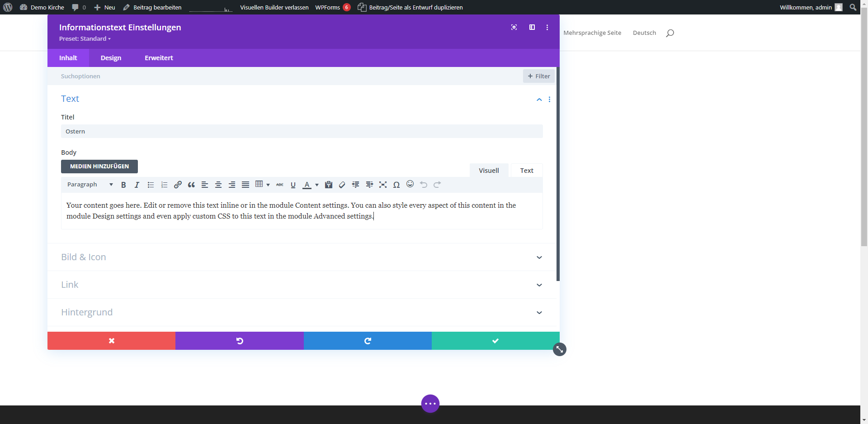
Task: Switch to the Design tab
Action: (111, 58)
